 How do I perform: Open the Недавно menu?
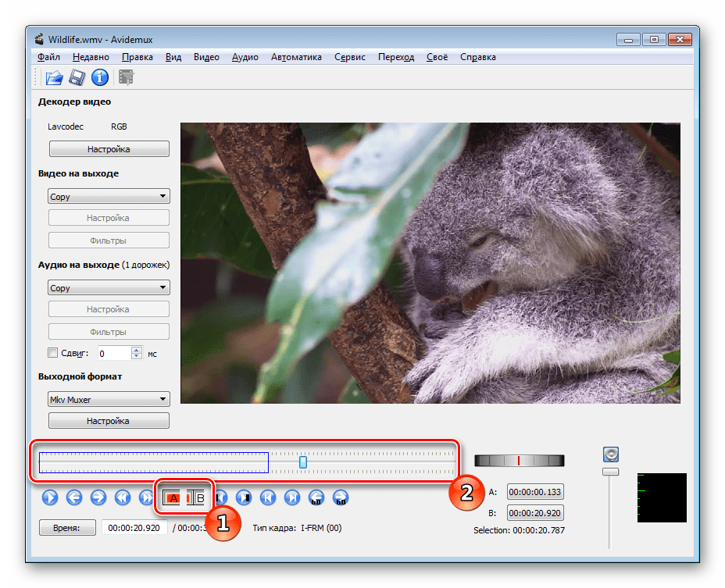91,57
